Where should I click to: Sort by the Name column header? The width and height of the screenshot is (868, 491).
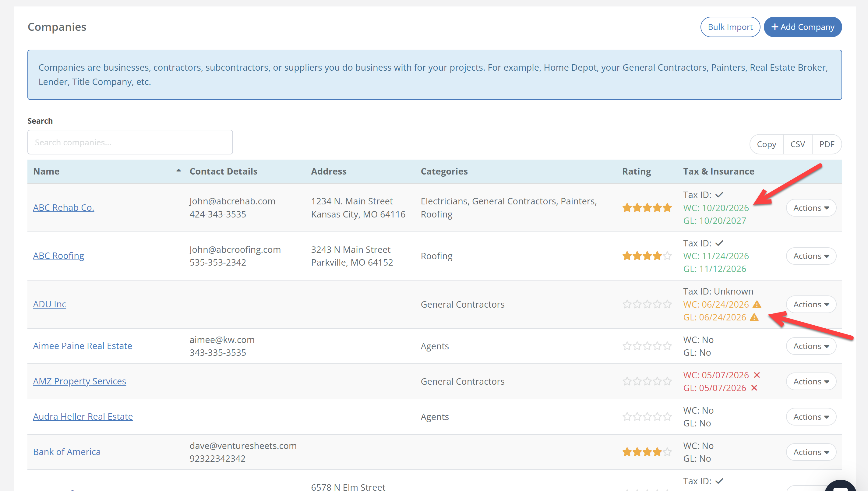point(46,171)
